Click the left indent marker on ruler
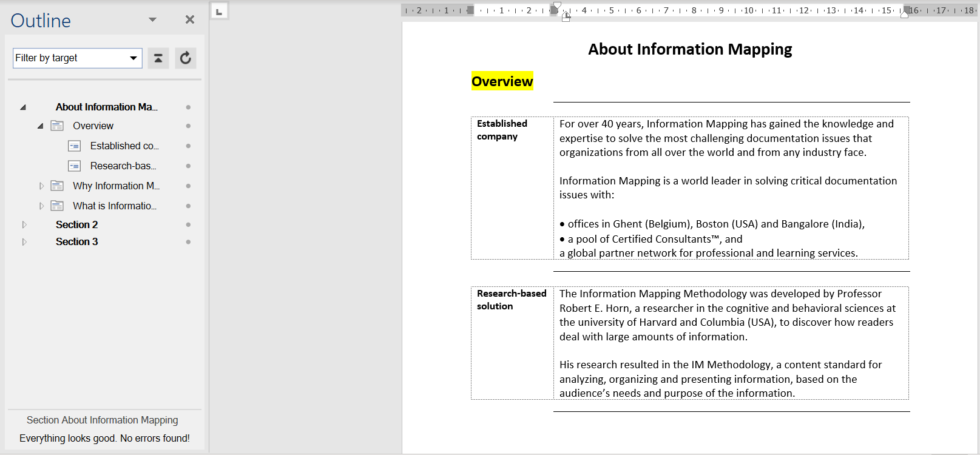980x455 pixels. point(566,19)
